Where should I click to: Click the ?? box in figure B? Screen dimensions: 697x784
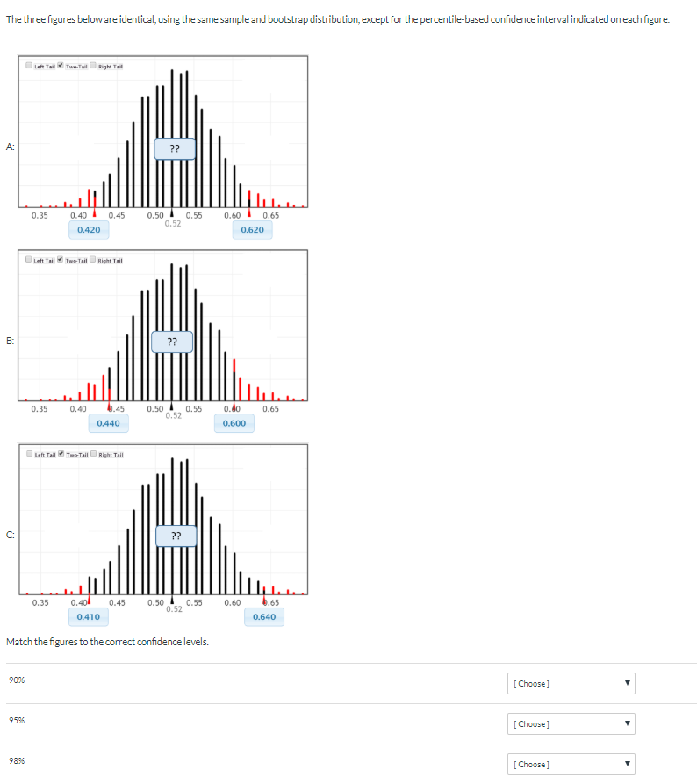172,342
